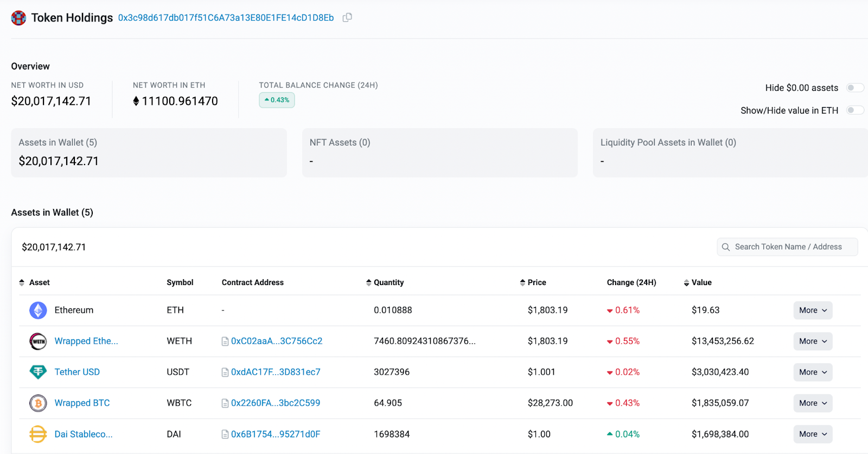Click the Wrapped Ether WETH logo icon

tap(38, 341)
